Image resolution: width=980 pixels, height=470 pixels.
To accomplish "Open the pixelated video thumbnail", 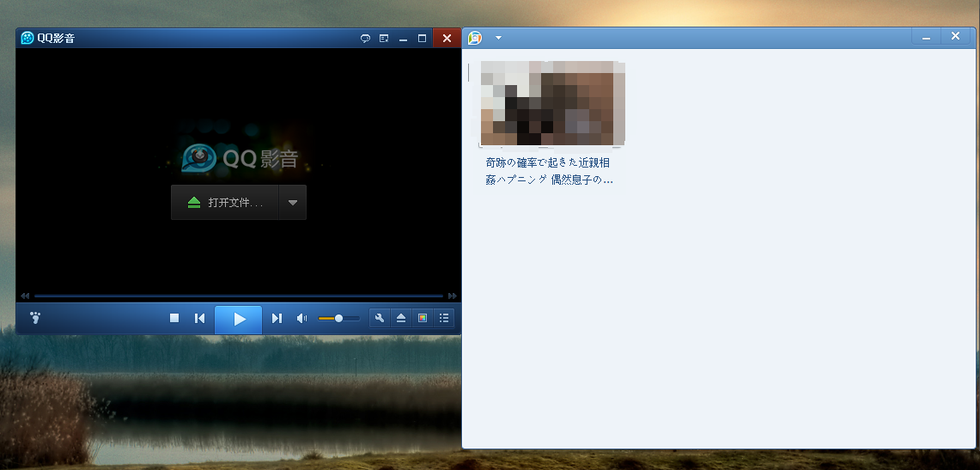I will 552,103.
